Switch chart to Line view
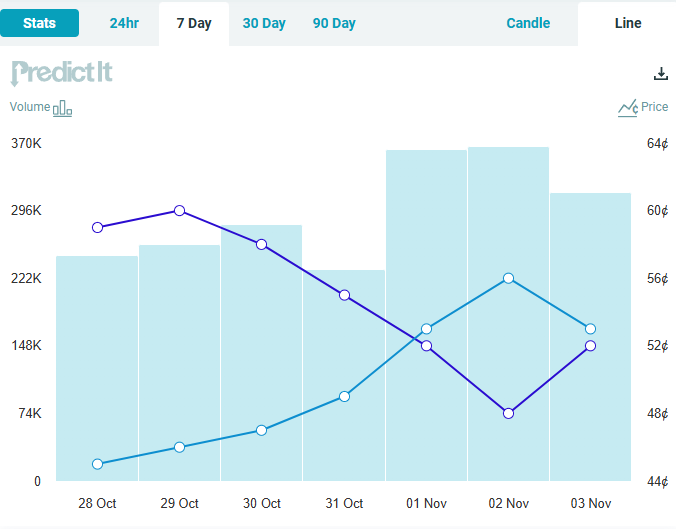The width and height of the screenshot is (676, 529). (x=628, y=23)
